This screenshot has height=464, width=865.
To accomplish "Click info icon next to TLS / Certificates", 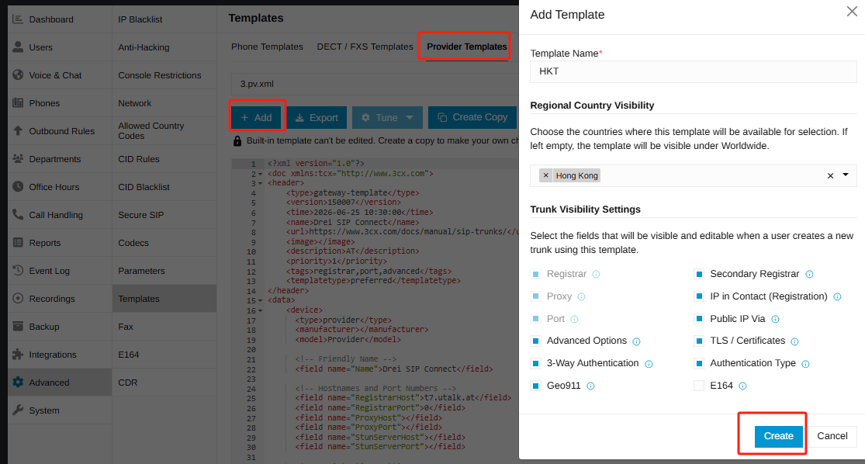I will pyautogui.click(x=795, y=342).
